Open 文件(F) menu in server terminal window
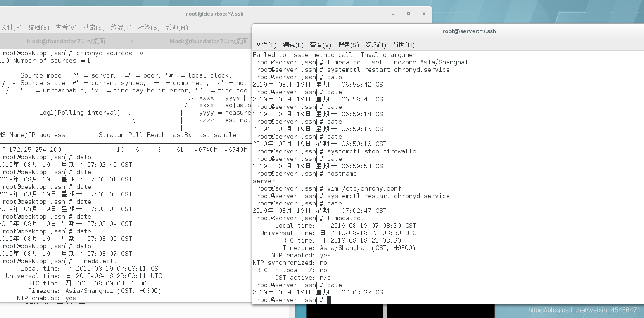This screenshot has height=318, width=644. tap(266, 45)
